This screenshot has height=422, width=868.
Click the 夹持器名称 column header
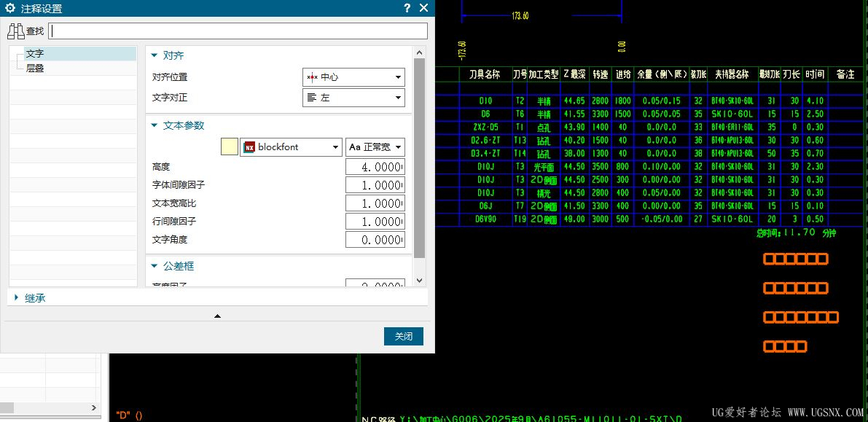[732, 74]
